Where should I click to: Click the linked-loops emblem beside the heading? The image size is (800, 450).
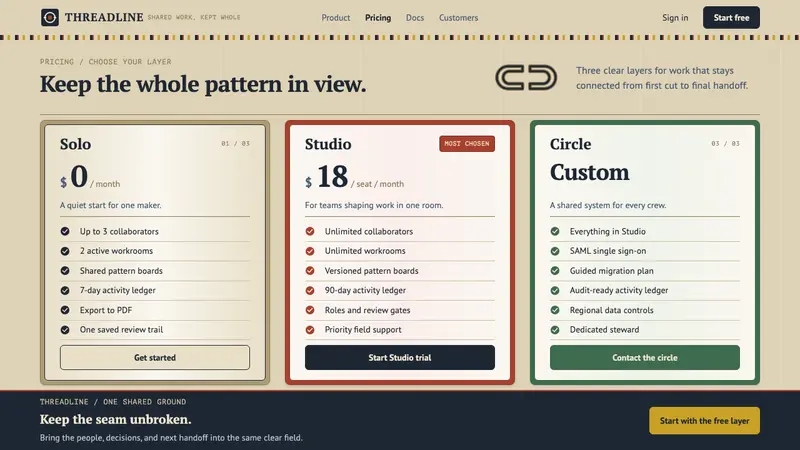[526, 78]
